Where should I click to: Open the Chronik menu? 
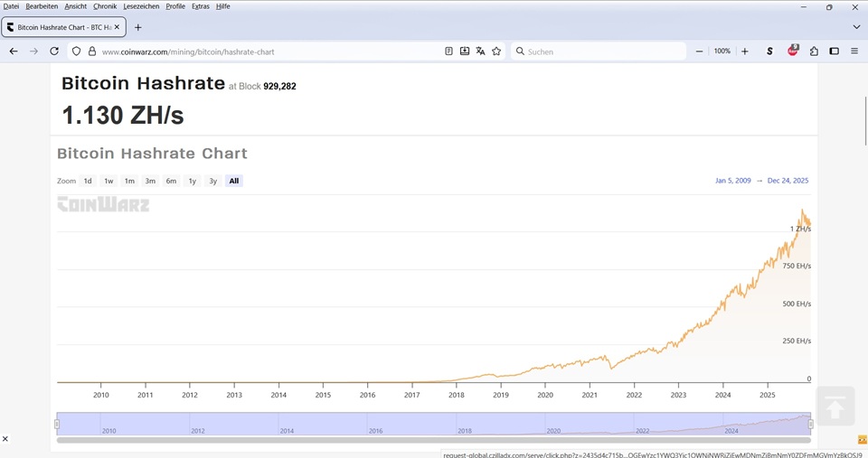(105, 6)
